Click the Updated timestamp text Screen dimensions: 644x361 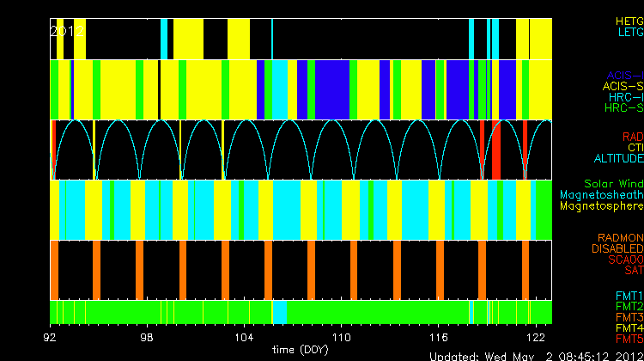(536, 355)
